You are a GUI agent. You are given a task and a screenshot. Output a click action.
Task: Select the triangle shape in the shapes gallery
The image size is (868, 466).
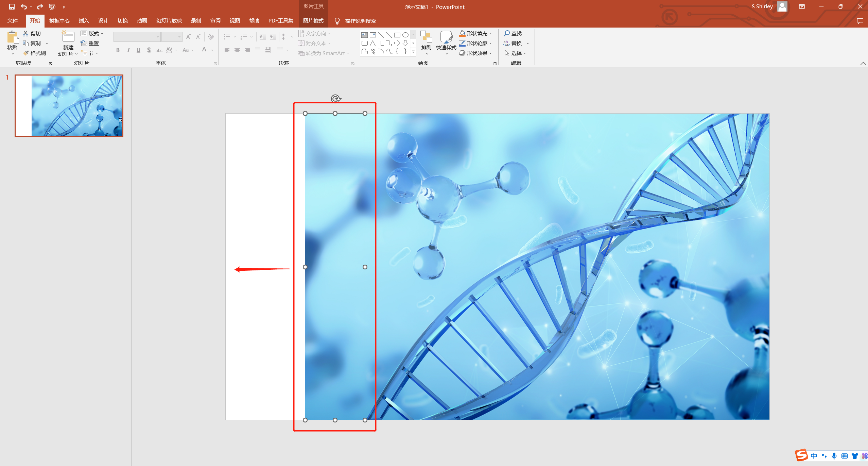(373, 43)
